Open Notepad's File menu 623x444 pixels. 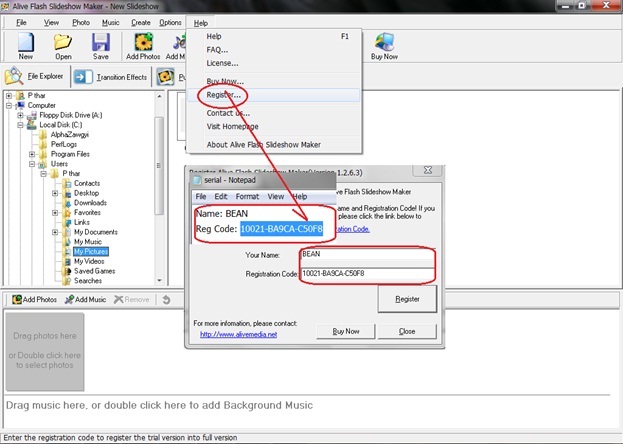click(201, 197)
